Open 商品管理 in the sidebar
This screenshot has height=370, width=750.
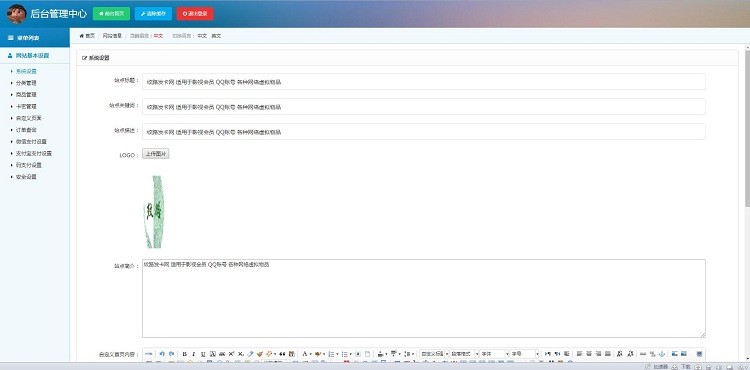click(26, 95)
